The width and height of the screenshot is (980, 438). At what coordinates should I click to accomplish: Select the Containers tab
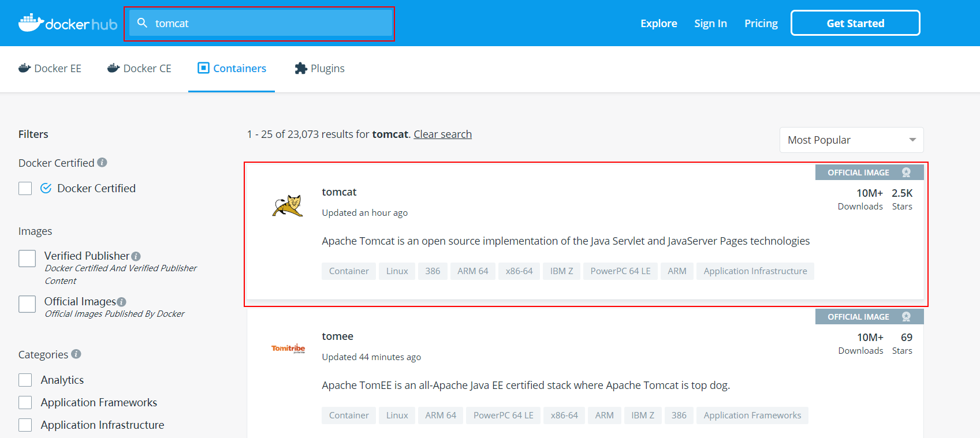coord(232,68)
